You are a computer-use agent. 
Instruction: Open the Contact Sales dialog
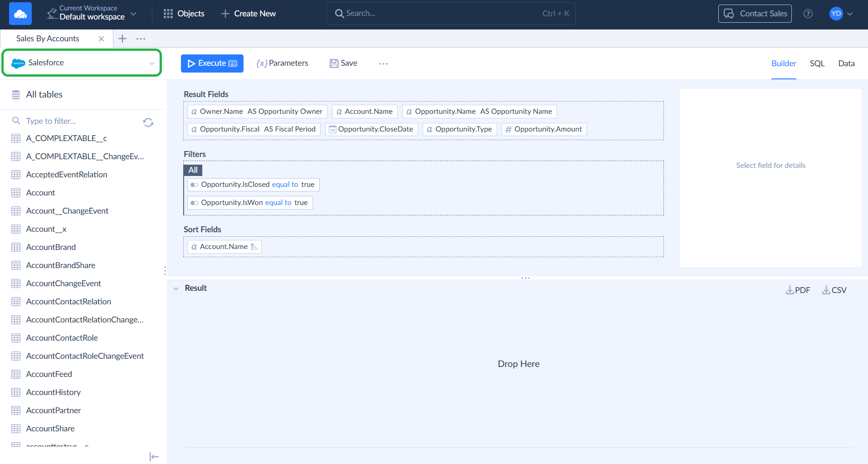click(x=754, y=13)
